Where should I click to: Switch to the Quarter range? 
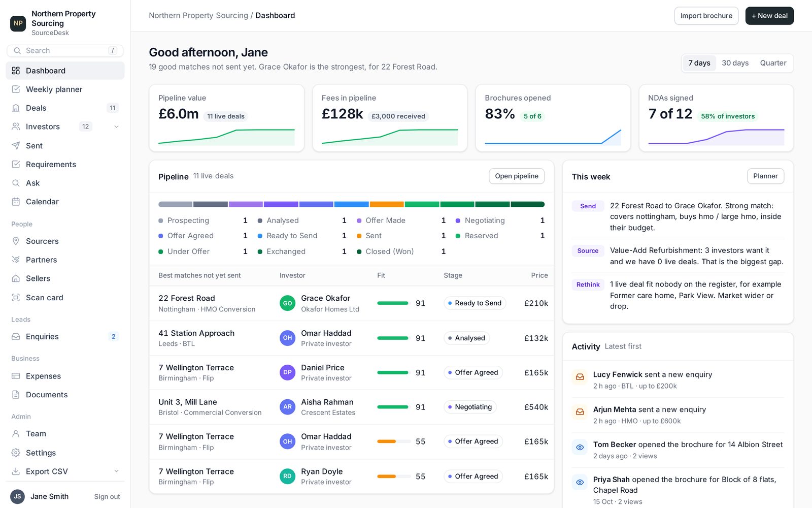(773, 63)
